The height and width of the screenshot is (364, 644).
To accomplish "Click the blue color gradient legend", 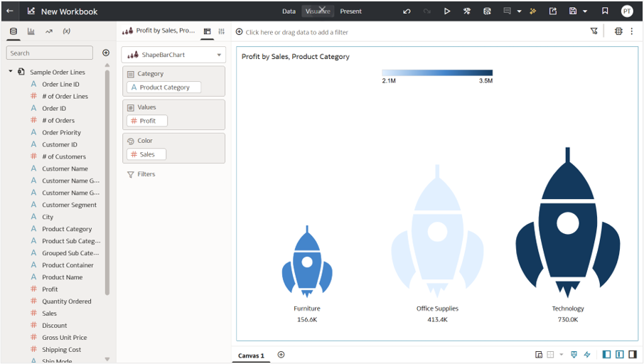I will click(437, 73).
